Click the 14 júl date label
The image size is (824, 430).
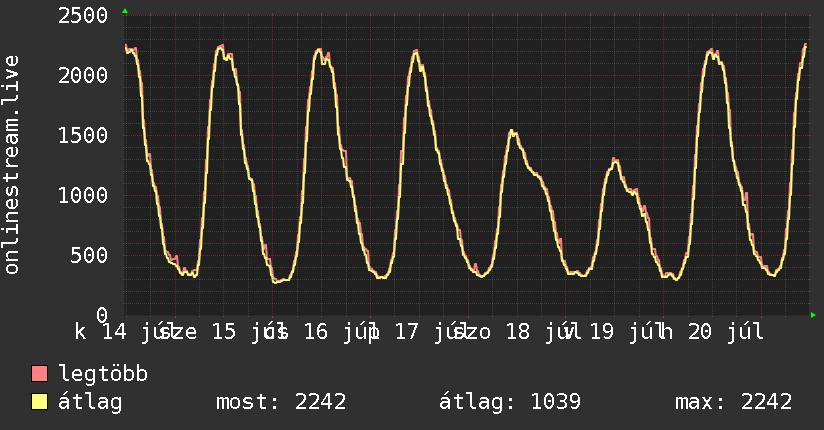(133, 332)
